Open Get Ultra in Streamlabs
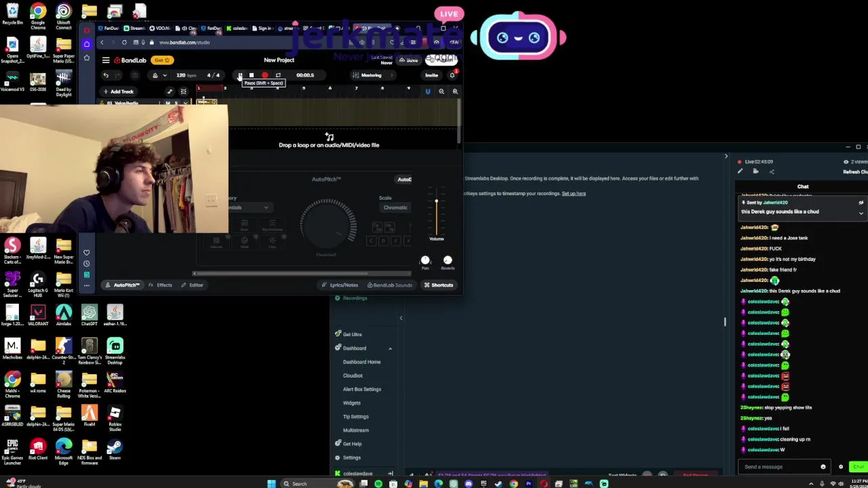Image resolution: width=868 pixels, height=488 pixels. (349, 334)
